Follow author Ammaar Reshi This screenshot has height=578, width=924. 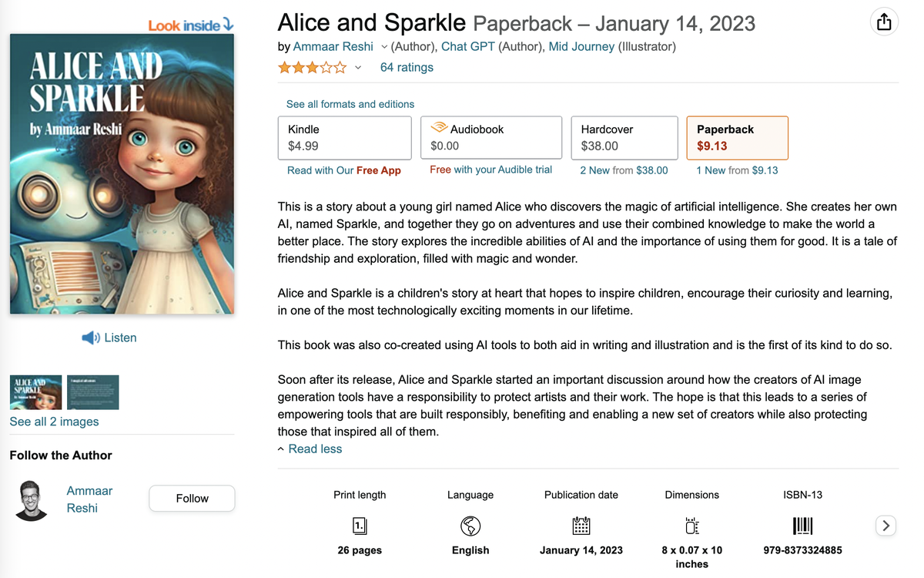[191, 498]
